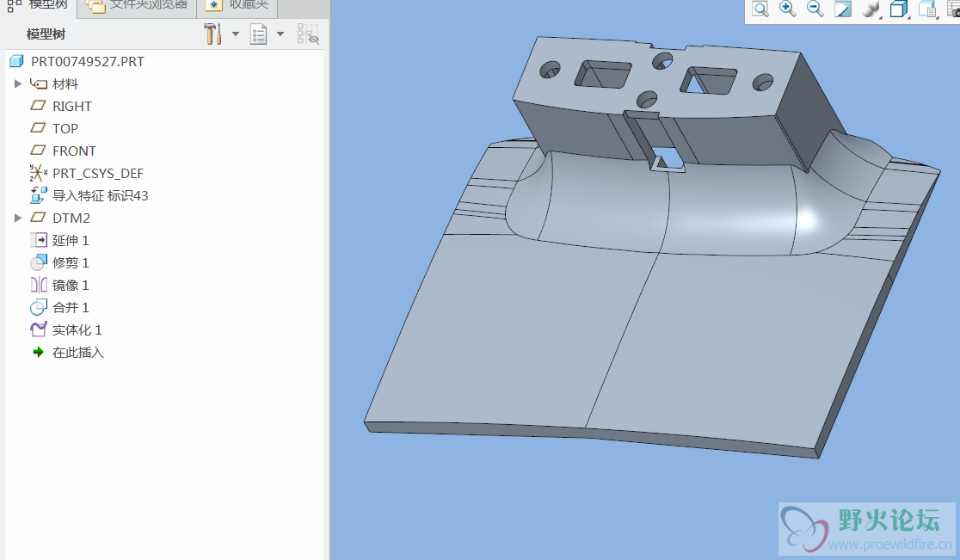Viewport: 960px width, 560px height.
Task: Click the tree visibility filter icon
Action: tap(308, 34)
